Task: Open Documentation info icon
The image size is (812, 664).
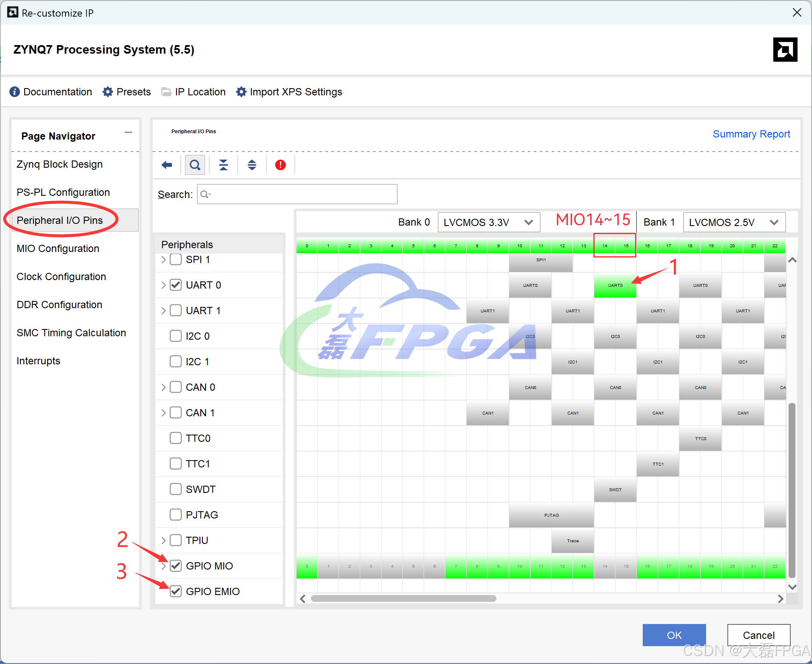Action: click(x=14, y=92)
